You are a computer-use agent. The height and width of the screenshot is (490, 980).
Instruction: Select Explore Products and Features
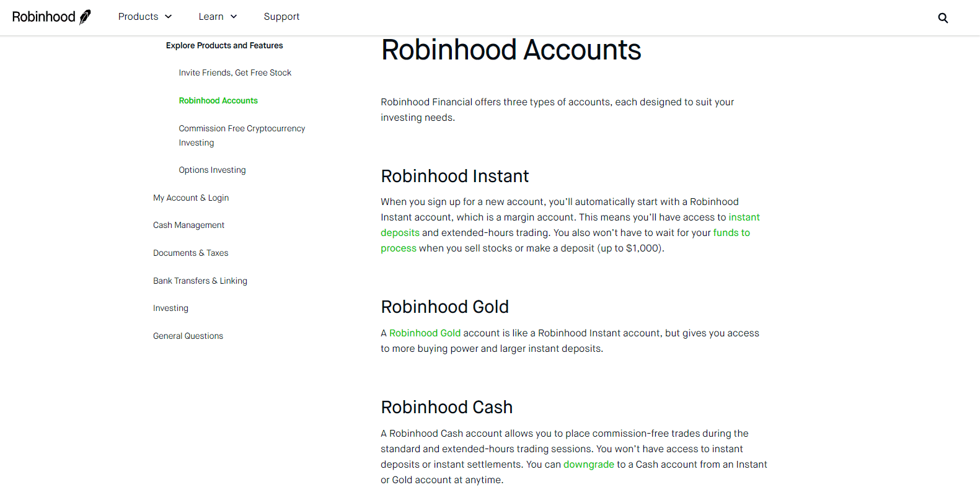click(224, 45)
